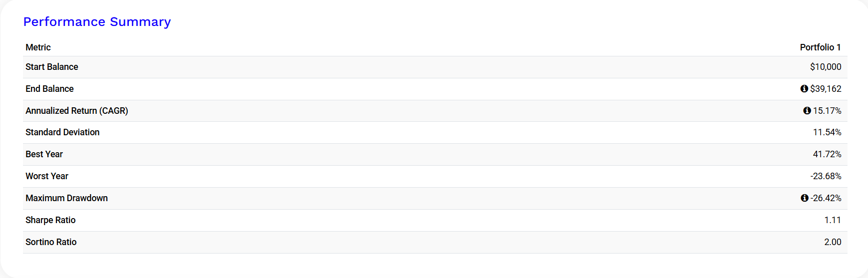
Task: Click the Performance Summary heading
Action: coord(97,22)
